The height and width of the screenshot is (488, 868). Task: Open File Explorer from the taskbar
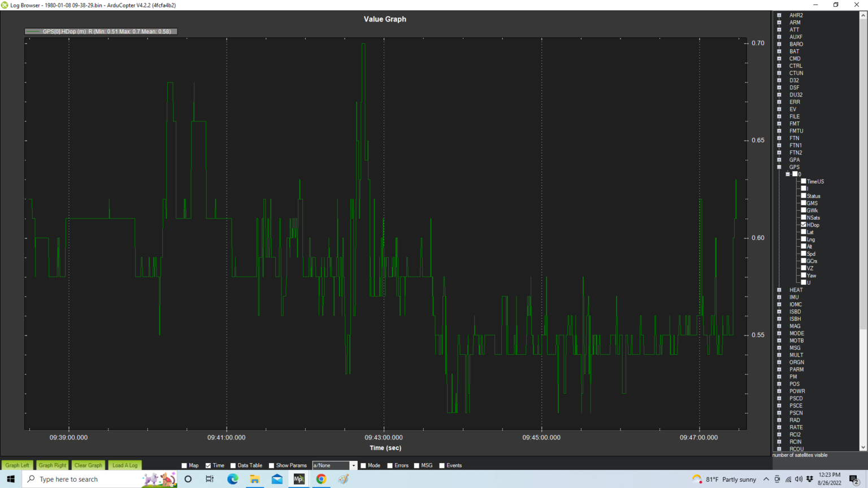click(x=255, y=479)
